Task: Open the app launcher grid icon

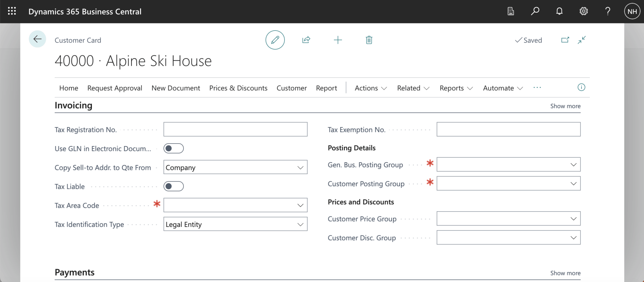Action: [12, 11]
